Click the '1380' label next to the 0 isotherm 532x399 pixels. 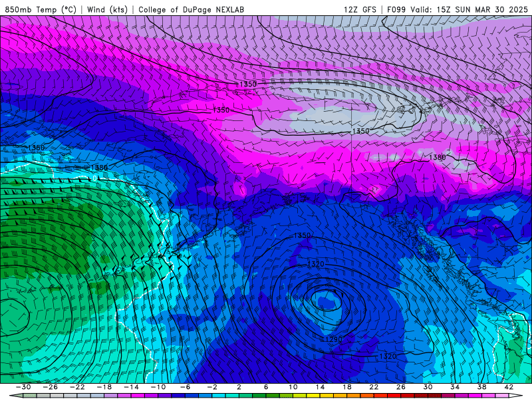point(99,168)
